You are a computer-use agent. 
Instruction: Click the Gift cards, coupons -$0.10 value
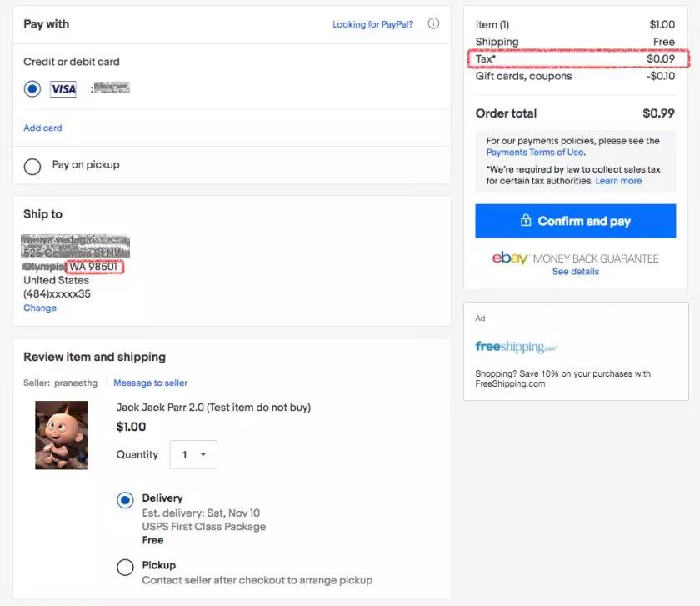[660, 76]
